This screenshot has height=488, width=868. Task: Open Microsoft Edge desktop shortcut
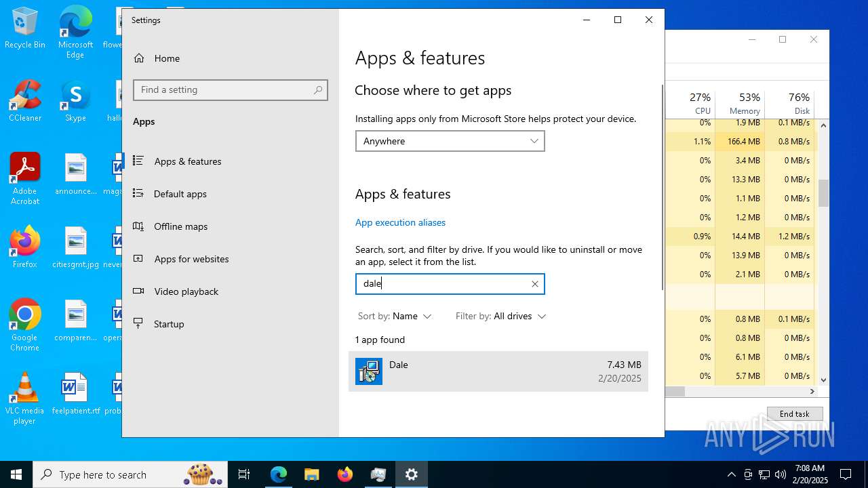(75, 33)
